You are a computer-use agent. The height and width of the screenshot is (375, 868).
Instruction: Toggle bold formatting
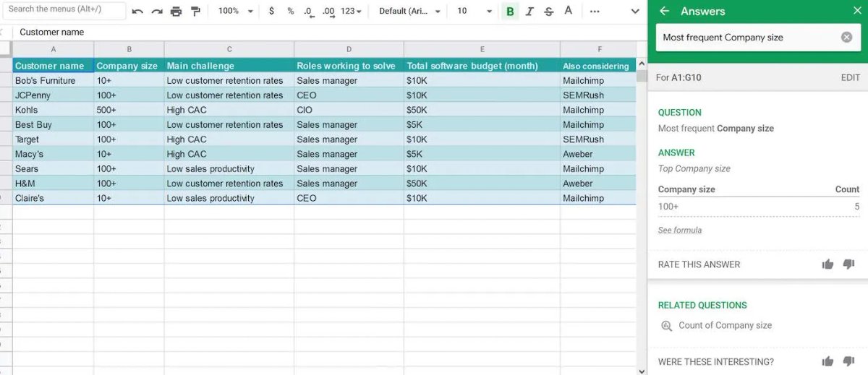point(511,12)
